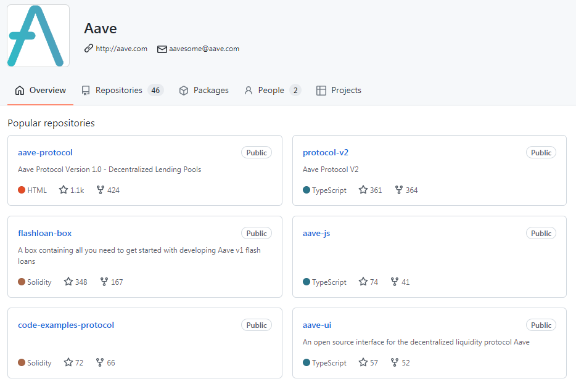Open the flashloan-box repository

(45, 233)
